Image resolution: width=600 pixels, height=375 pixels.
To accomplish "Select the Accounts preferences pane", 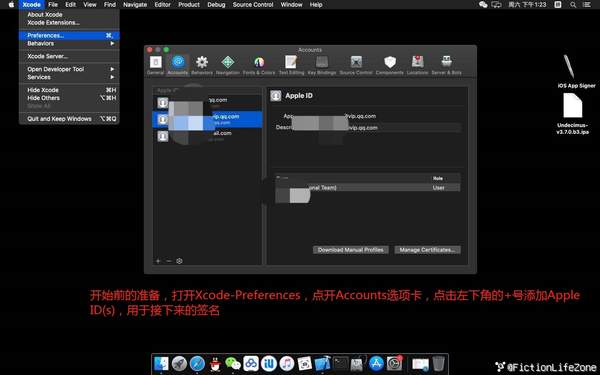I will click(178, 65).
